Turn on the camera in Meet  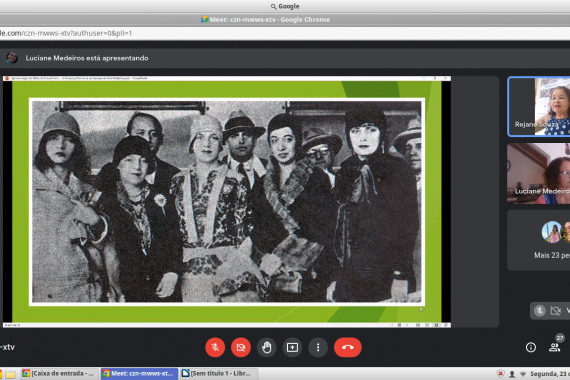coord(241,347)
